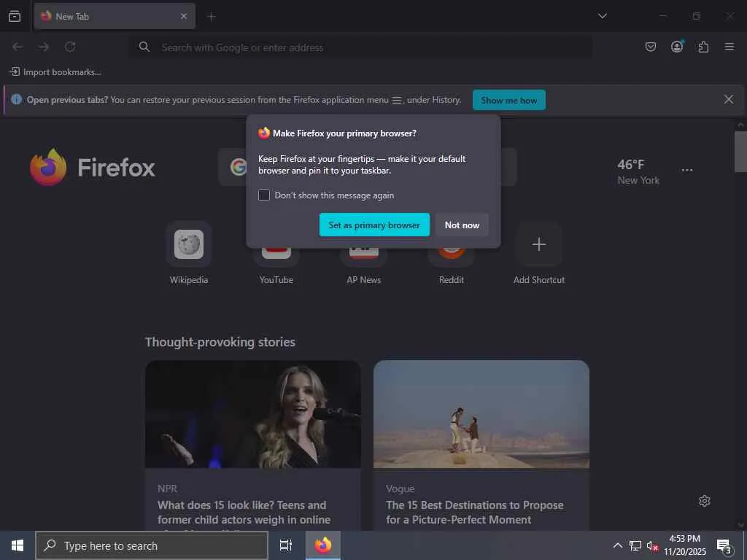Open the network tray icon
The height and width of the screenshot is (560, 747).
(x=635, y=545)
